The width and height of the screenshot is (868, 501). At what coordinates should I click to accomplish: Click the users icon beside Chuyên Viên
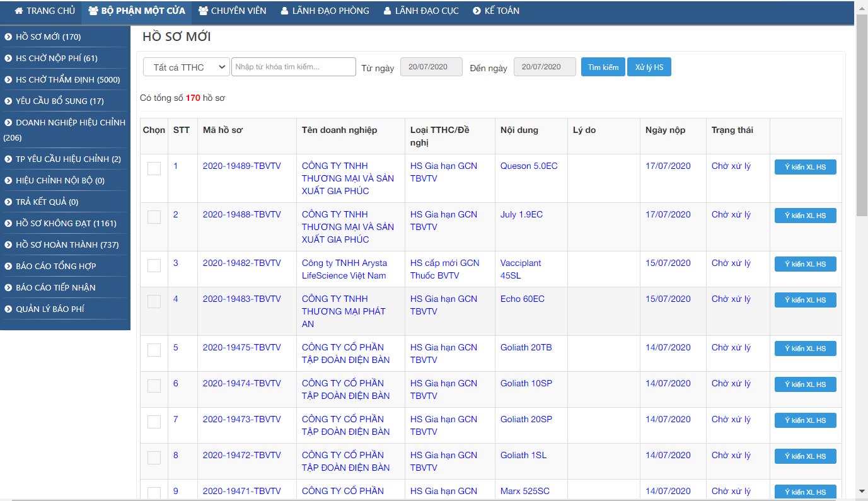tap(203, 11)
